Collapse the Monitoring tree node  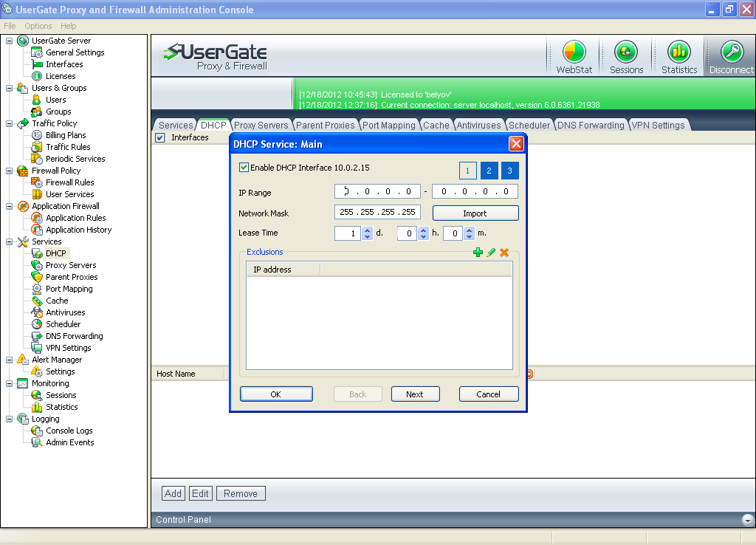pyautogui.click(x=9, y=383)
